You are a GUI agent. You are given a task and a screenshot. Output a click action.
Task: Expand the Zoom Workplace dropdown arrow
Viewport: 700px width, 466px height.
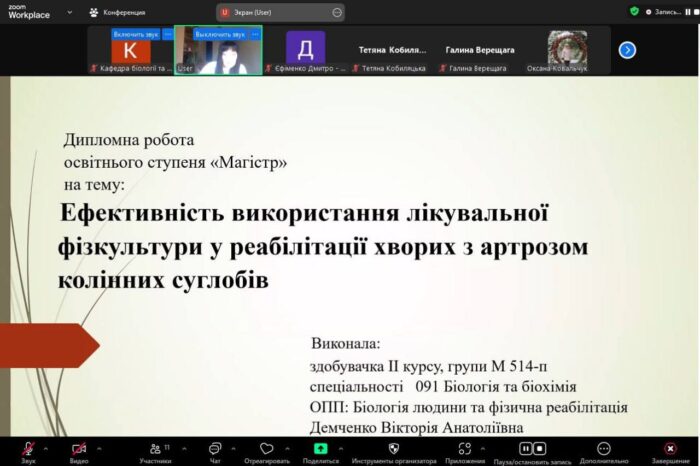[x=69, y=12]
